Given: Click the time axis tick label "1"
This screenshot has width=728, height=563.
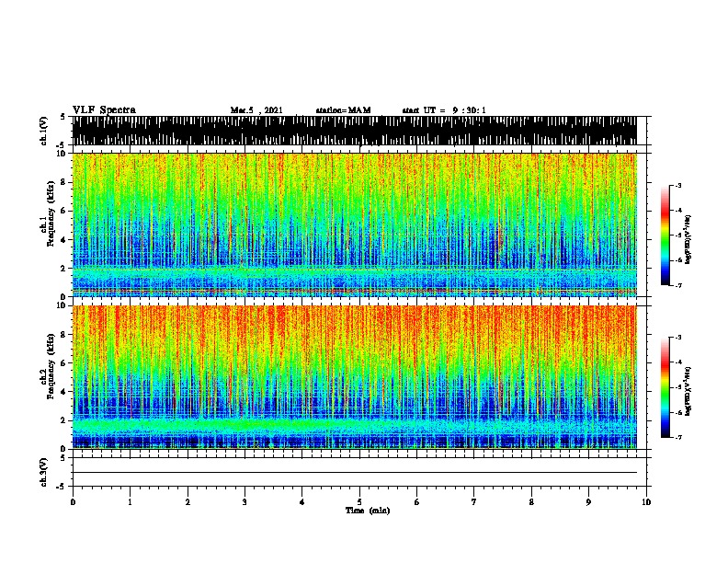Looking at the screenshot, I should coord(130,502).
